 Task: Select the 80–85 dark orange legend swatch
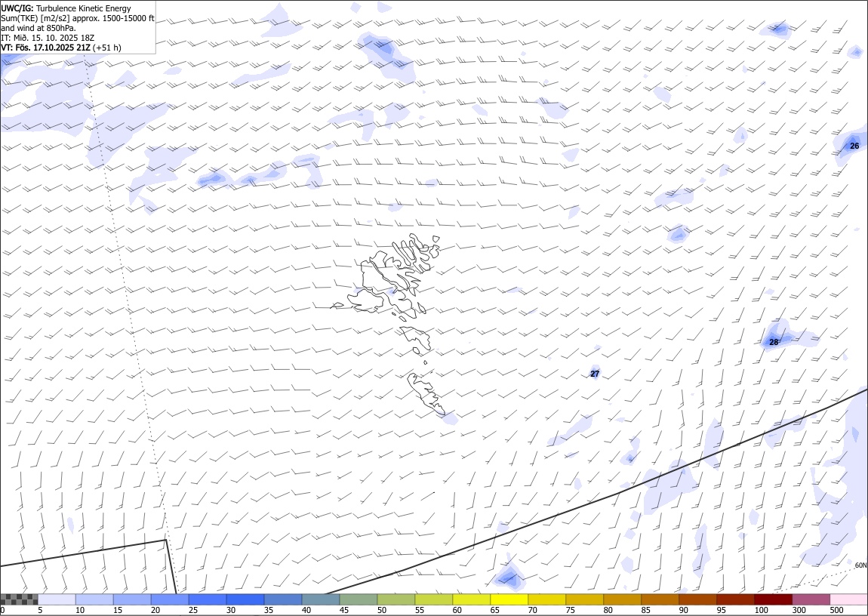[x=622, y=599]
